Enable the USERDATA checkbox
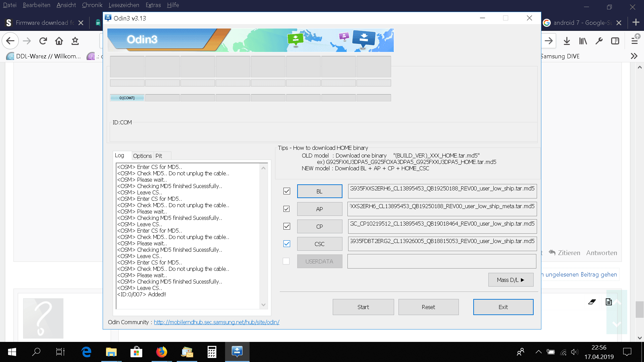This screenshot has height=362, width=644. click(x=286, y=261)
